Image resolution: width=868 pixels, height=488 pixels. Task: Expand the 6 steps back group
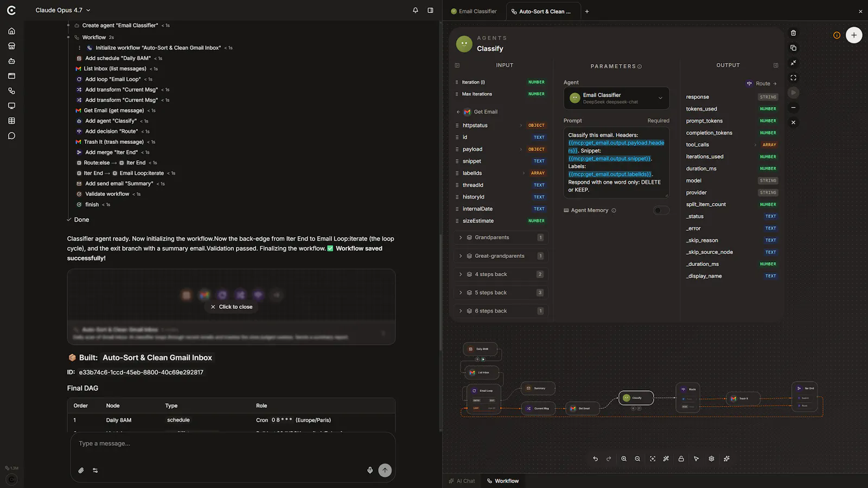(501, 311)
